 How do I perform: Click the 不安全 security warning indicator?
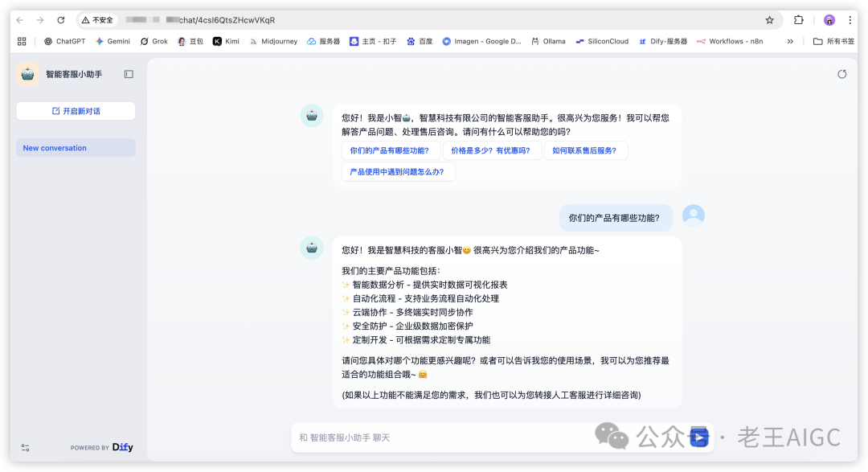pyautogui.click(x=97, y=20)
